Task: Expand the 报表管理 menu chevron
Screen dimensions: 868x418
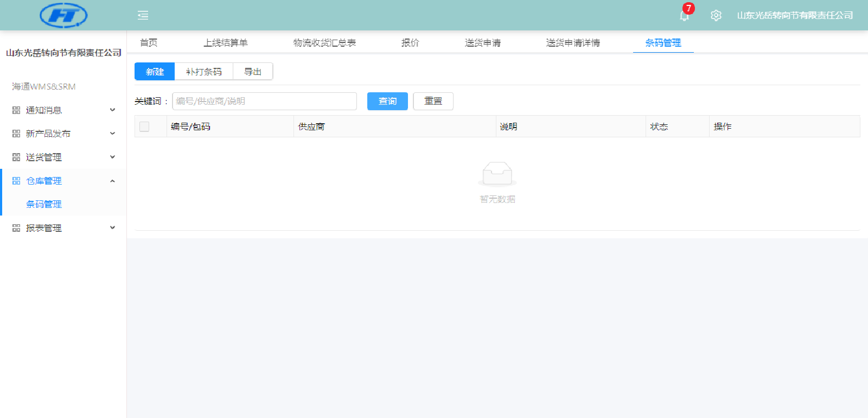Action: [112, 228]
